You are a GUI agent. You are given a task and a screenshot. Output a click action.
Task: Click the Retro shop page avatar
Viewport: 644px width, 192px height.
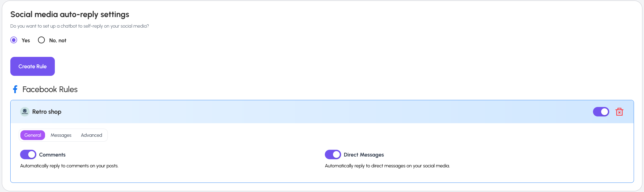coord(25,112)
